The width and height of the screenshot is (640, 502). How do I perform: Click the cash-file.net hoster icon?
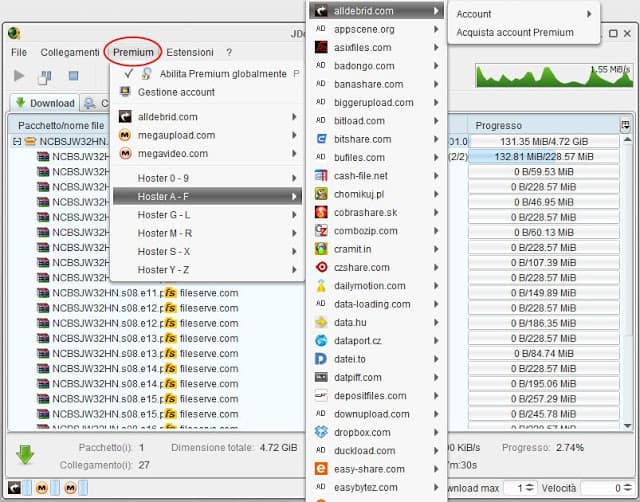[321, 175]
